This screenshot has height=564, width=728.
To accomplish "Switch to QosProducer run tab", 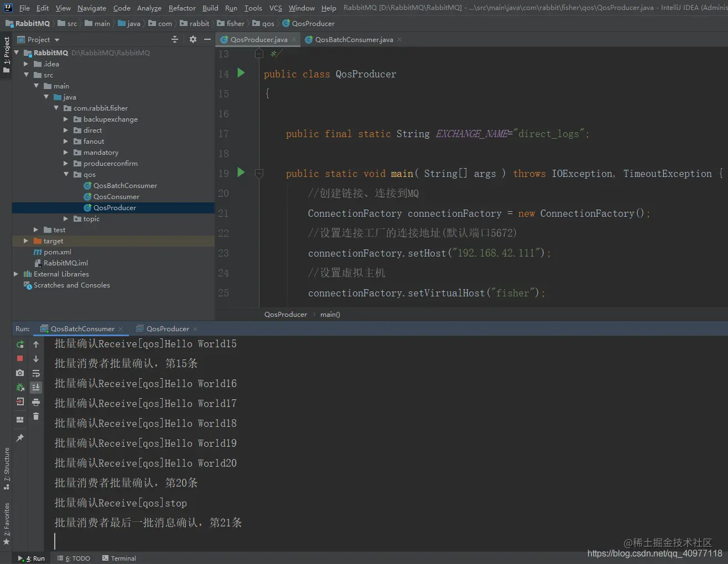I will pos(168,328).
